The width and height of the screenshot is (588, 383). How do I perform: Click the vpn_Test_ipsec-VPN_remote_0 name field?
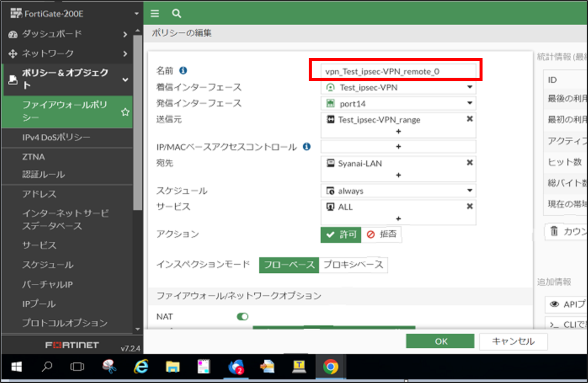398,71
